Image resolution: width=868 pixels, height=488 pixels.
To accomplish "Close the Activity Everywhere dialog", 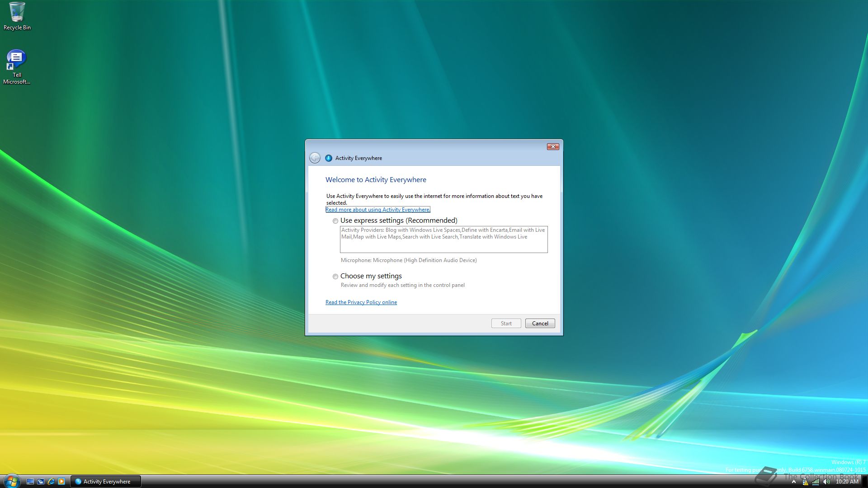I will [x=553, y=147].
